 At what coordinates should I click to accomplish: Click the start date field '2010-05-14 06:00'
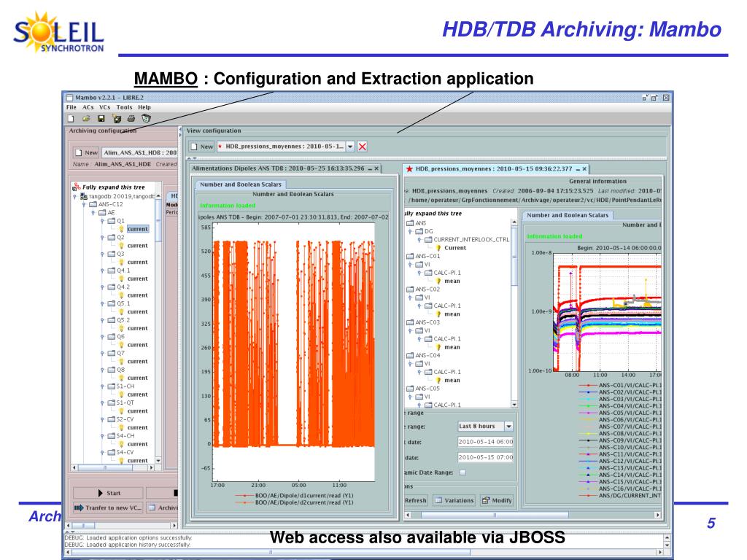(485, 442)
